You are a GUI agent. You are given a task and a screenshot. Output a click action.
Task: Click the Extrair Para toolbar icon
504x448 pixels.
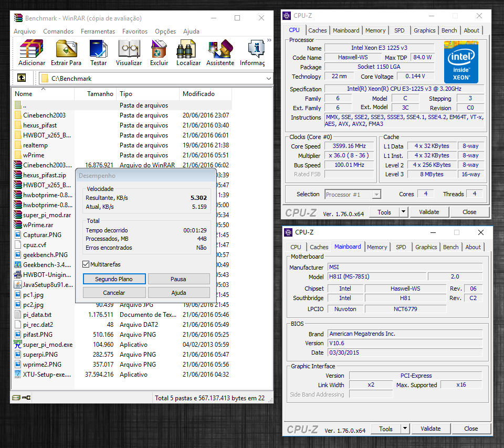(66, 53)
